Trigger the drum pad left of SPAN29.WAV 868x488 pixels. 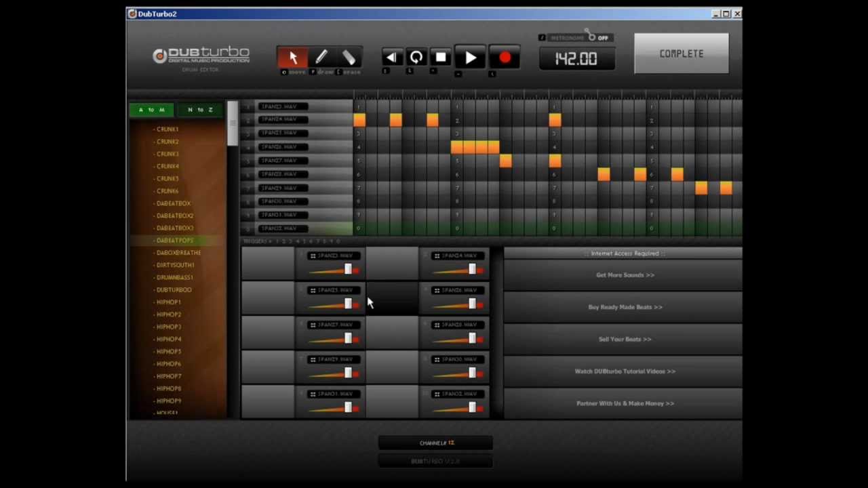click(269, 367)
